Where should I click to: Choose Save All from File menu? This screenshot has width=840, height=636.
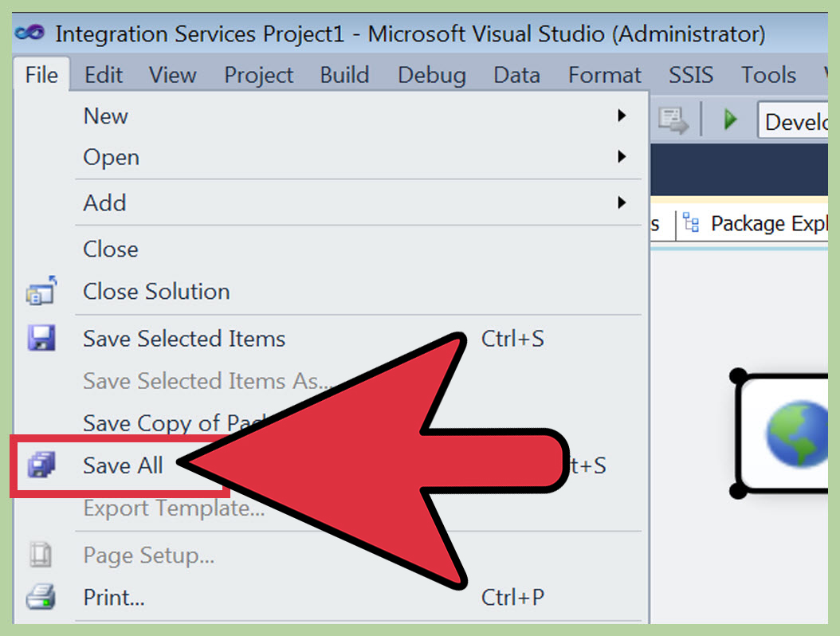[124, 465]
